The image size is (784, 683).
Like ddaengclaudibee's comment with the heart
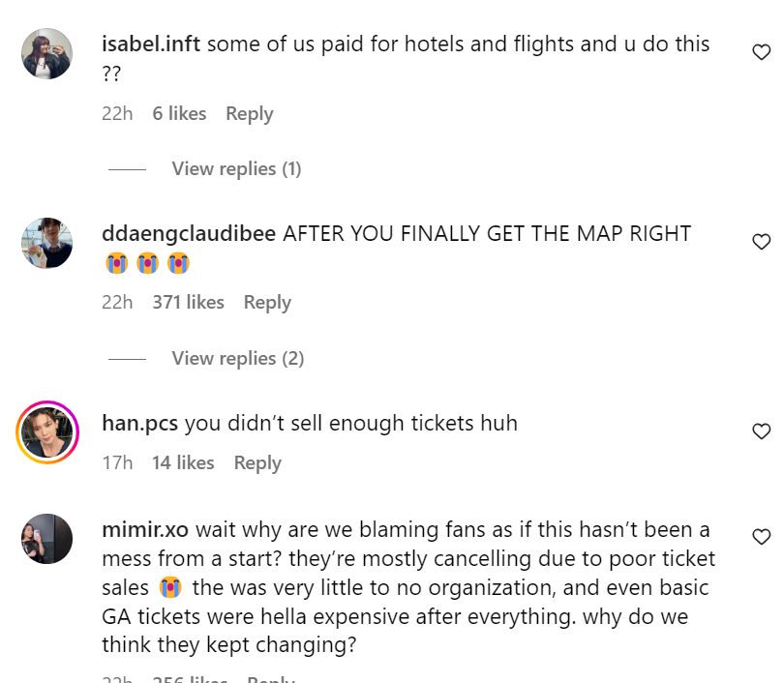(x=762, y=242)
